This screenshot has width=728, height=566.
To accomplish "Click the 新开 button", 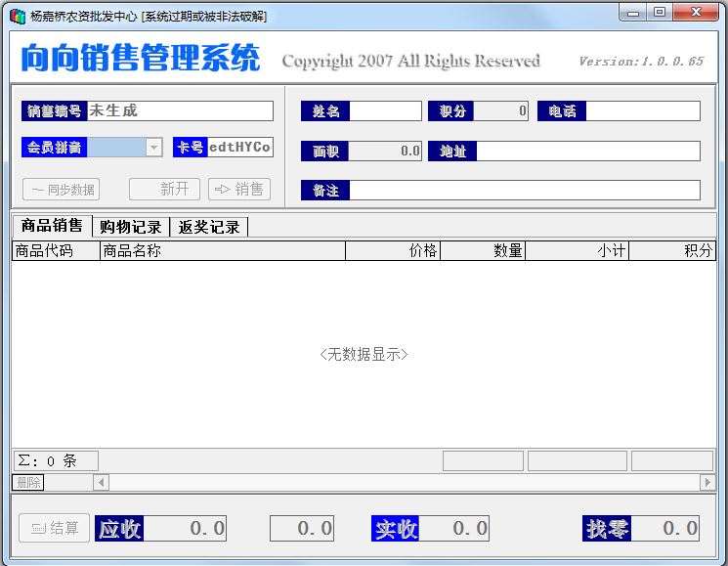I will click(164, 190).
